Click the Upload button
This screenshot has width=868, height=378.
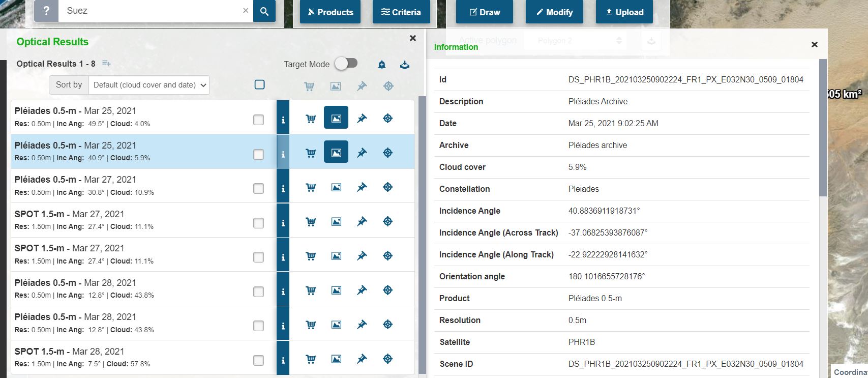(624, 12)
